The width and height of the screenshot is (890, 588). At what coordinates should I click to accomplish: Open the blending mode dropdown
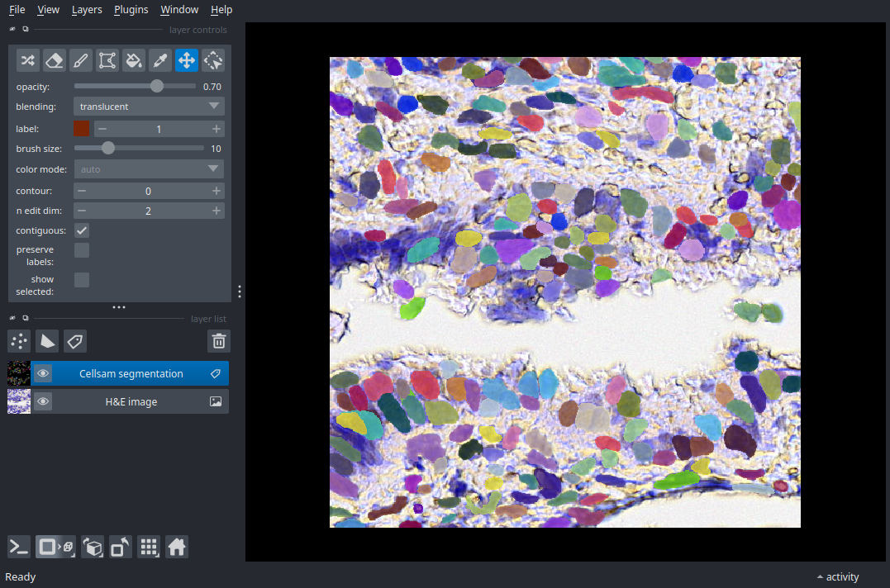pyautogui.click(x=149, y=107)
